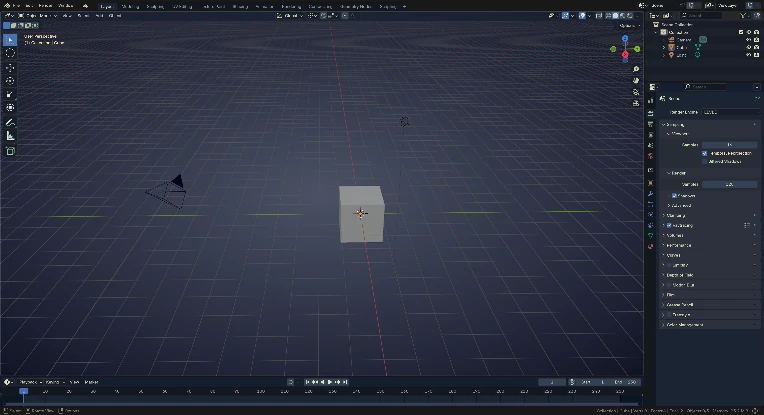Open the File menu

(x=17, y=6)
